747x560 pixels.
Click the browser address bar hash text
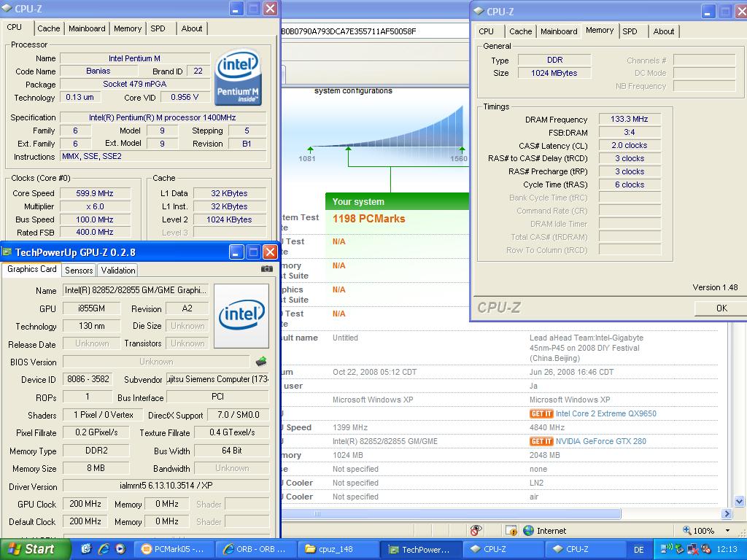tap(348, 31)
